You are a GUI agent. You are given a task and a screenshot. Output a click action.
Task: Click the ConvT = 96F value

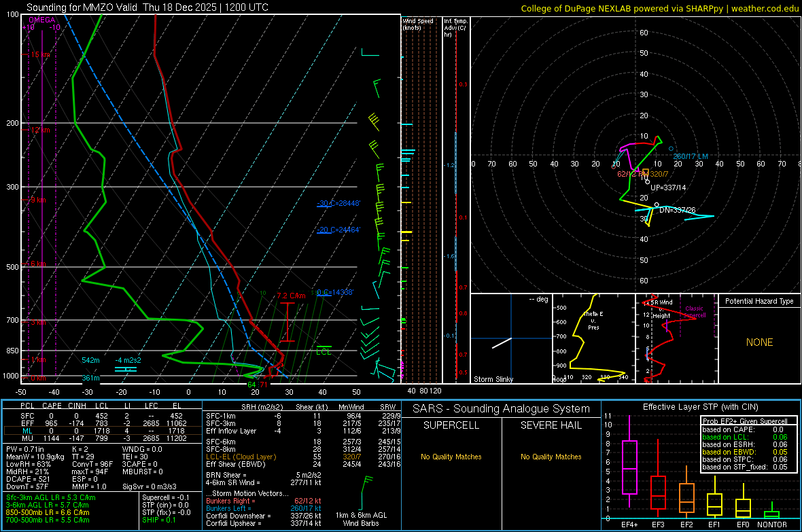click(92, 465)
